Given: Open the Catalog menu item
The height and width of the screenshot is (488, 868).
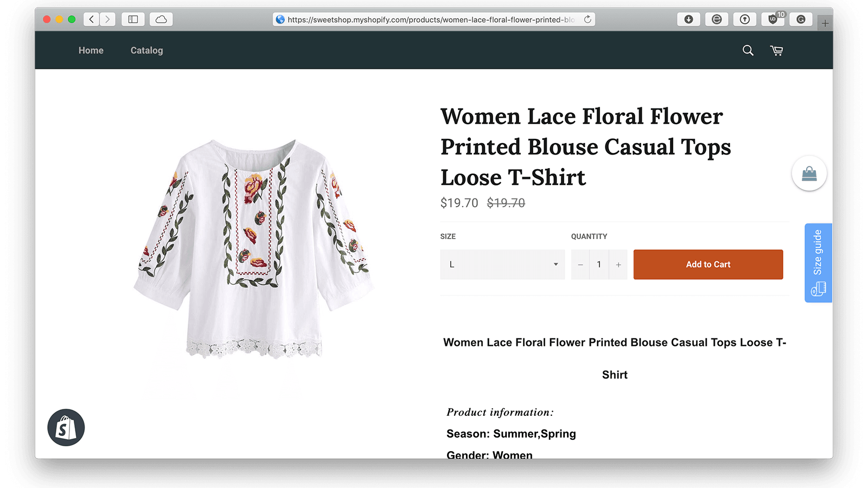Looking at the screenshot, I should [x=146, y=50].
